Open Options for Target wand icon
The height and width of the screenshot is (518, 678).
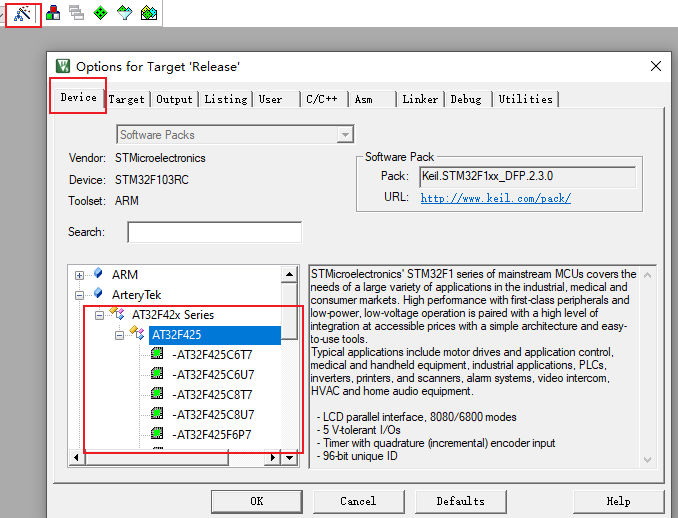(22, 14)
